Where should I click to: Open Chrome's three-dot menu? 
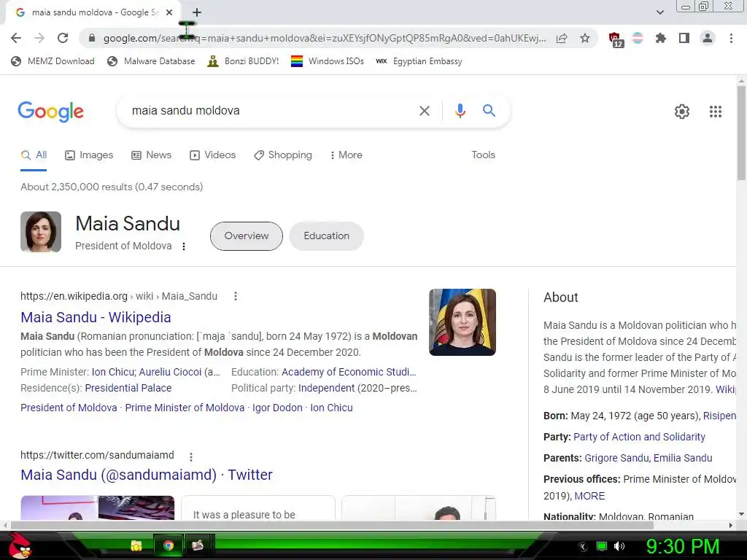click(x=731, y=38)
